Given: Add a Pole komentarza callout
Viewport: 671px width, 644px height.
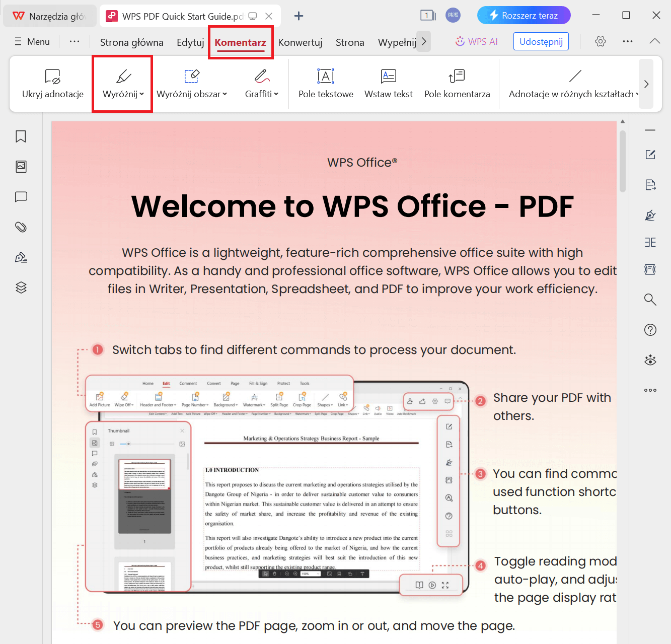Looking at the screenshot, I should pyautogui.click(x=457, y=84).
